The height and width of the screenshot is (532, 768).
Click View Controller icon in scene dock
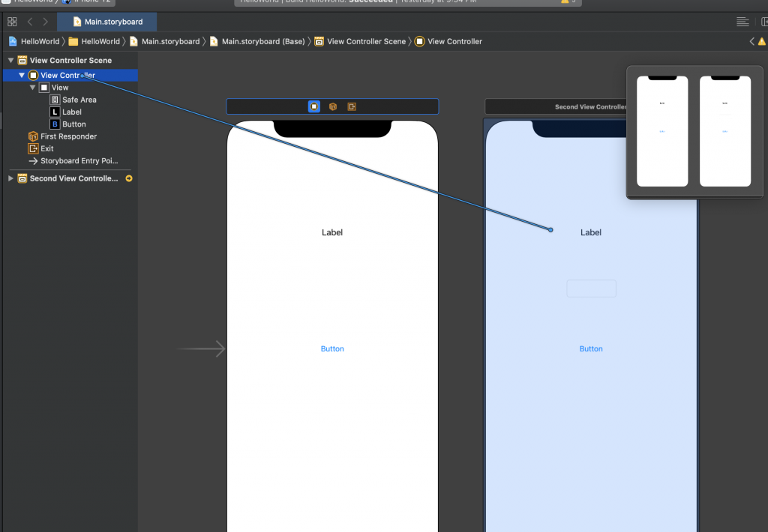(314, 106)
